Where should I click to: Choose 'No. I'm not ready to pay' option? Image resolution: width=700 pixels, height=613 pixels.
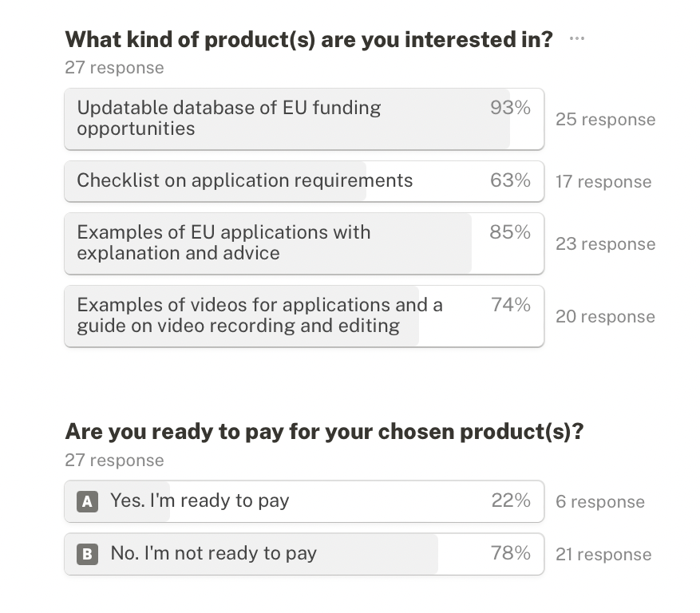(304, 554)
